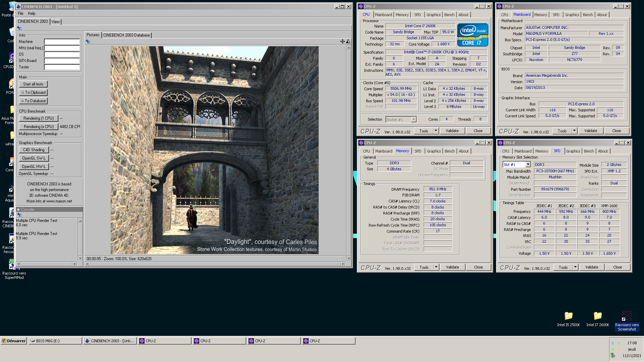Click the MHz (real freq.) input field
The height and width of the screenshot is (362, 644).
(x=62, y=48)
